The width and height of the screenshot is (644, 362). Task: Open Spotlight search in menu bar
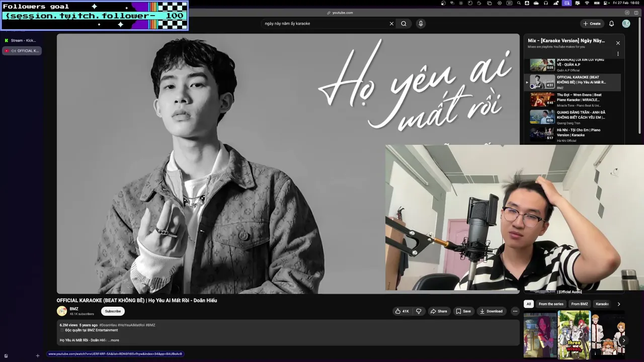[x=519, y=3]
